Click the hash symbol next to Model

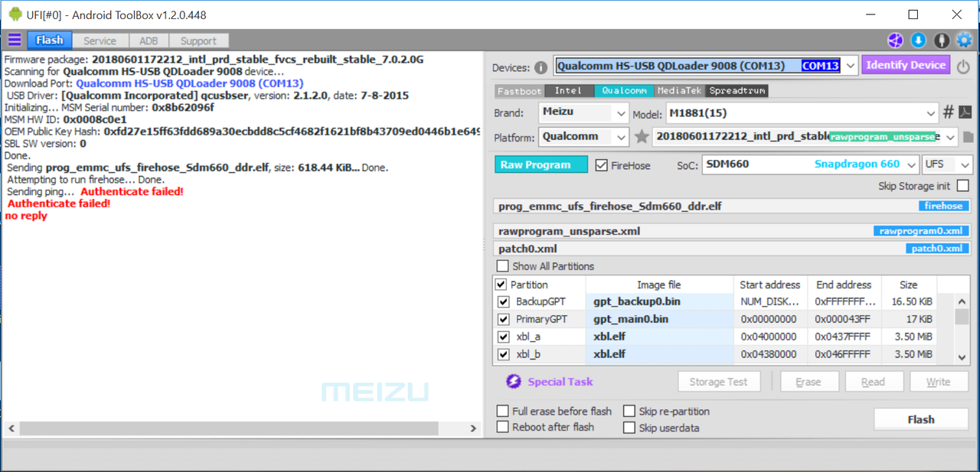[x=949, y=112]
